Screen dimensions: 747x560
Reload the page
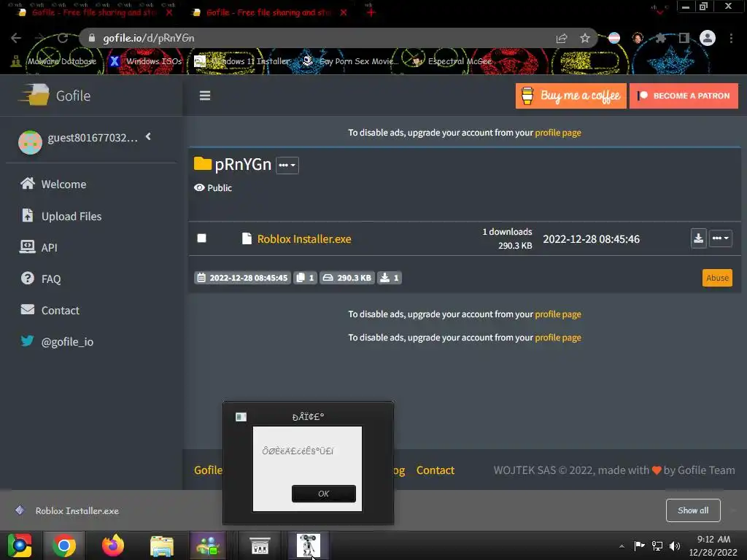tap(63, 38)
